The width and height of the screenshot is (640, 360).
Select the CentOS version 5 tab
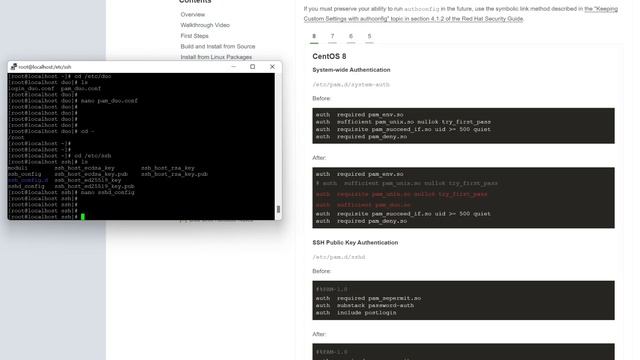369,37
